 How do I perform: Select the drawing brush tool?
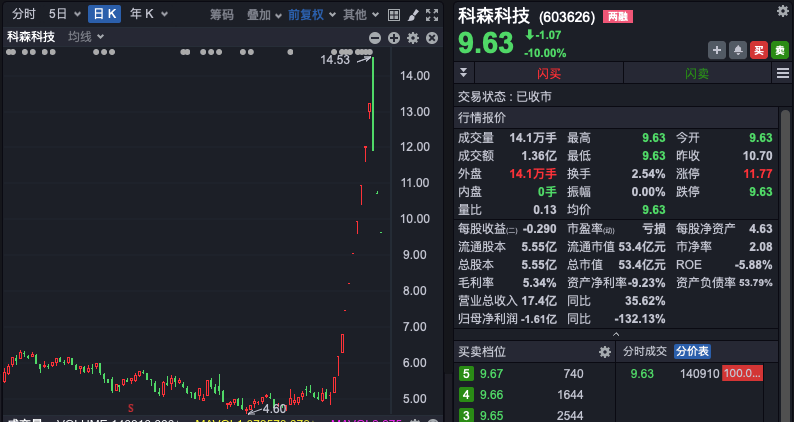pyautogui.click(x=412, y=14)
